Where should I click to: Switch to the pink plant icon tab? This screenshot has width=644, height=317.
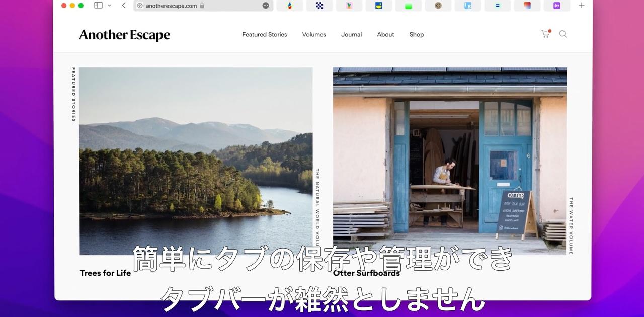[x=349, y=6]
